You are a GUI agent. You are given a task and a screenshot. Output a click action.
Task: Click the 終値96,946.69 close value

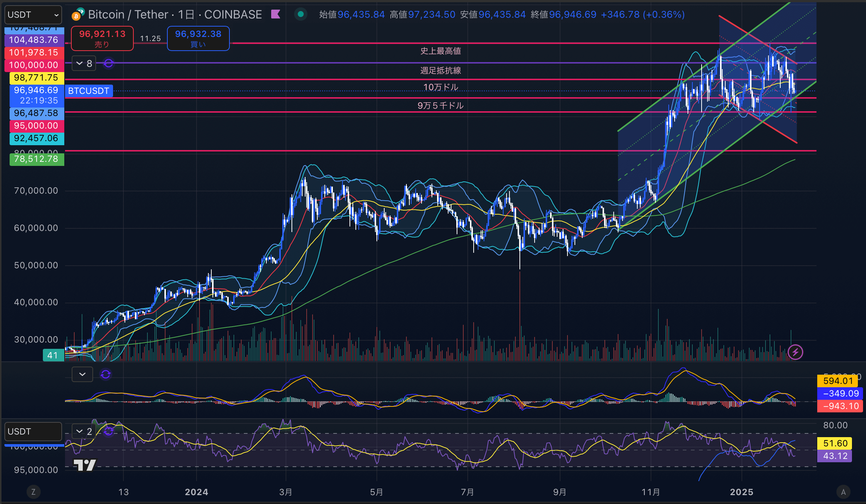click(x=563, y=14)
